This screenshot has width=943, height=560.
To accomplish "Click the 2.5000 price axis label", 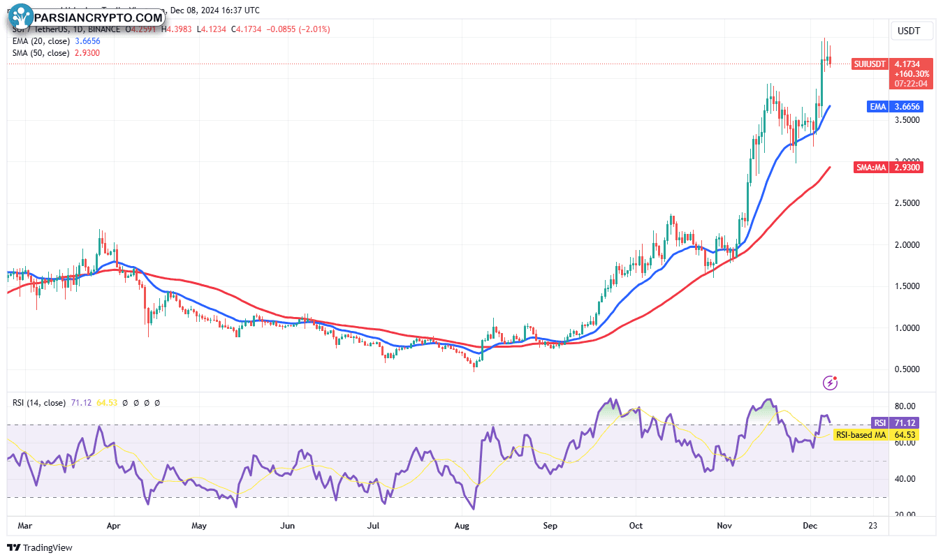I will tap(908, 203).
